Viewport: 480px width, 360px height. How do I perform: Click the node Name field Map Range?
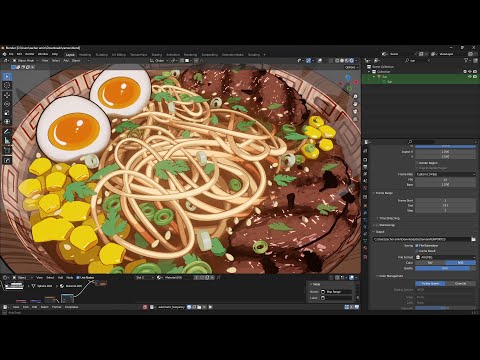(336, 292)
